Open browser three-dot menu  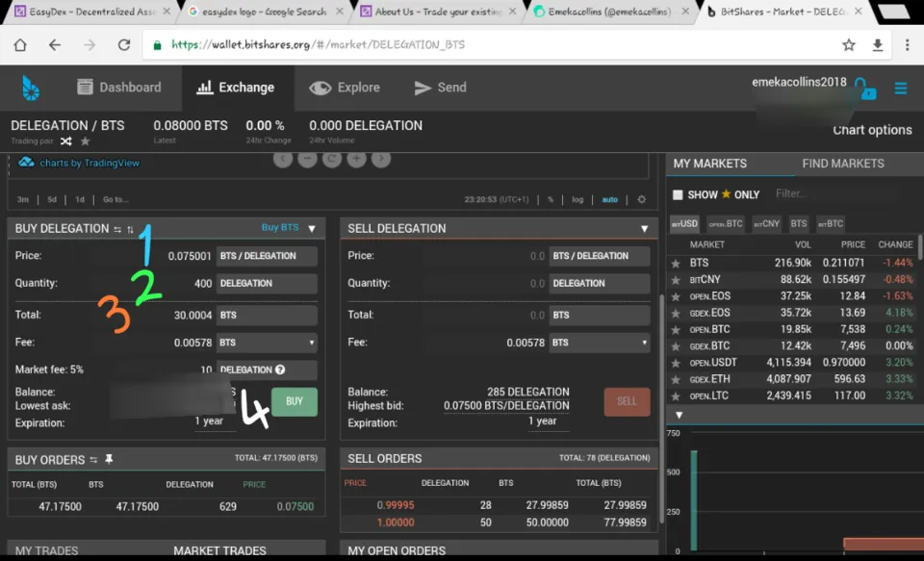tap(907, 45)
